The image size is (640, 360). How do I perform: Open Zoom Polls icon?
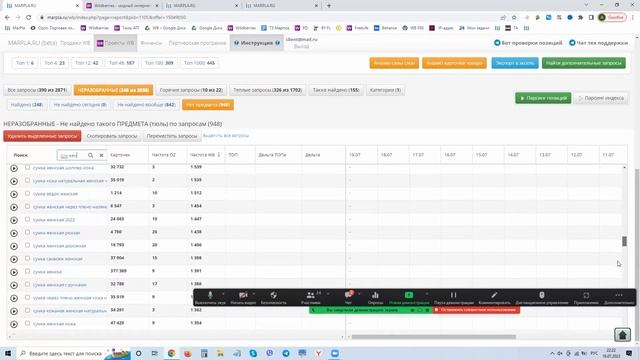pos(375,298)
